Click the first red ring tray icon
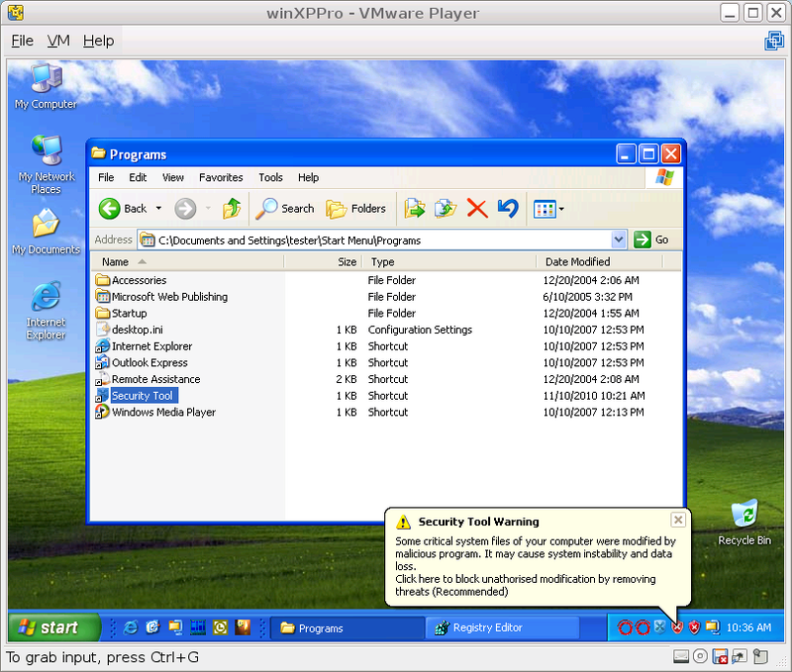This screenshot has width=792, height=672. pos(625,628)
